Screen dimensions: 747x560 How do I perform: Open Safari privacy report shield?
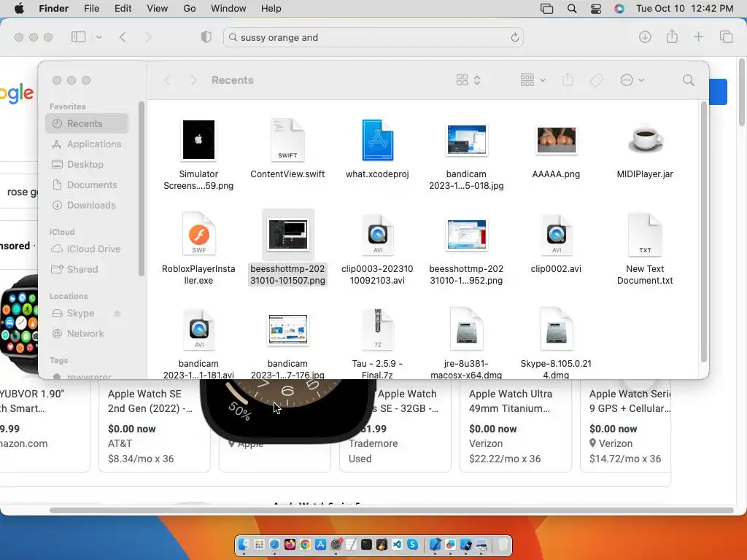coord(206,36)
